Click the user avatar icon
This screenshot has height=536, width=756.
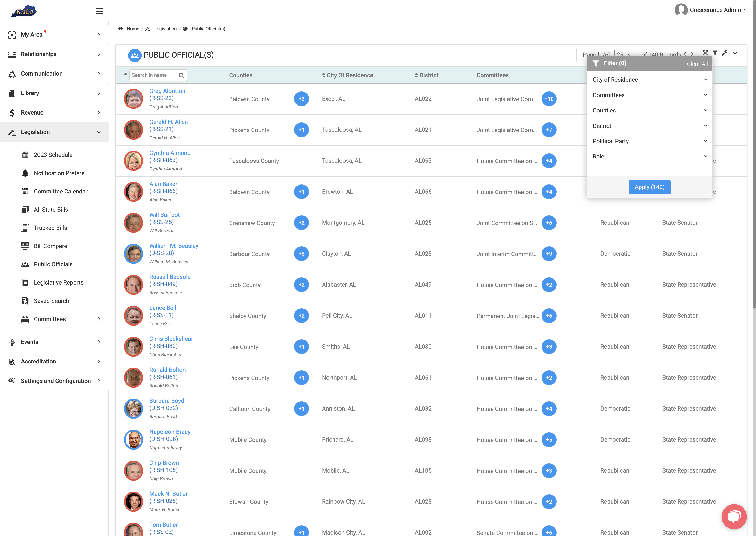[681, 10]
